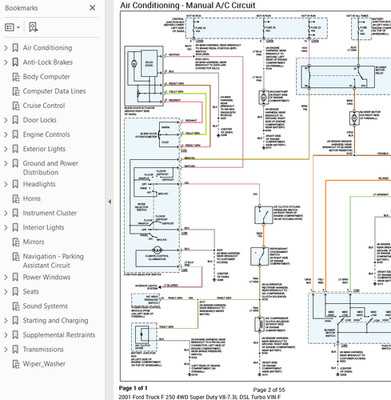The height and width of the screenshot is (400, 391).
Task: Select the Horns bookmark
Action: coord(32,199)
